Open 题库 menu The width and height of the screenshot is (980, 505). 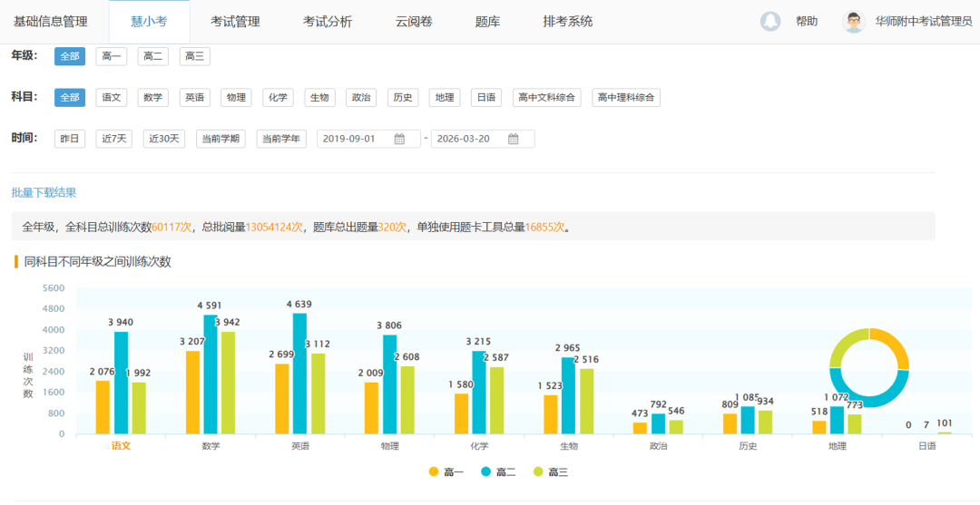coord(487,21)
